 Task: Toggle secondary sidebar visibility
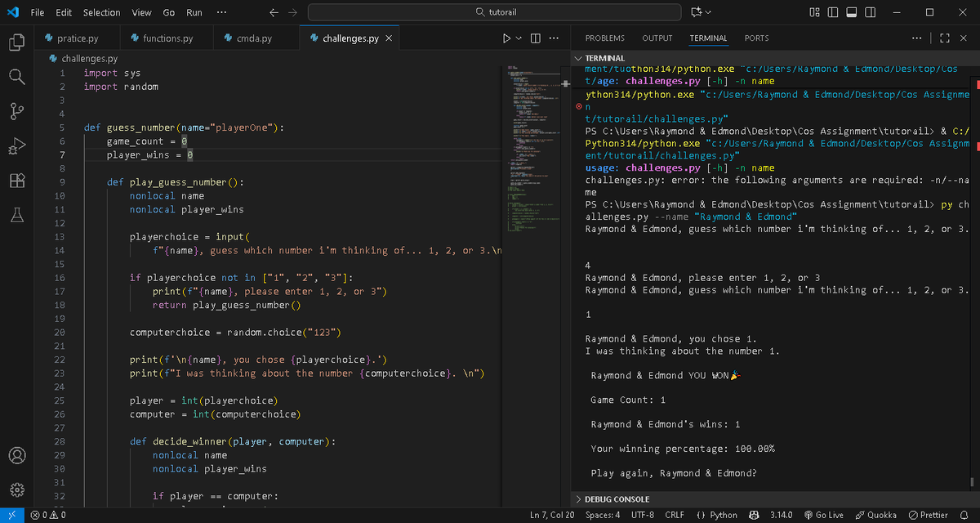869,13
